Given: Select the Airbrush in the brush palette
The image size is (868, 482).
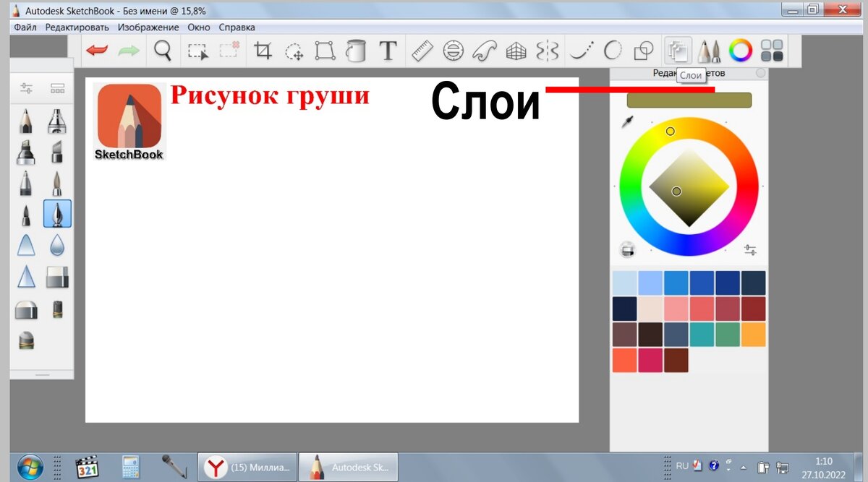Looking at the screenshot, I should pos(58,123).
